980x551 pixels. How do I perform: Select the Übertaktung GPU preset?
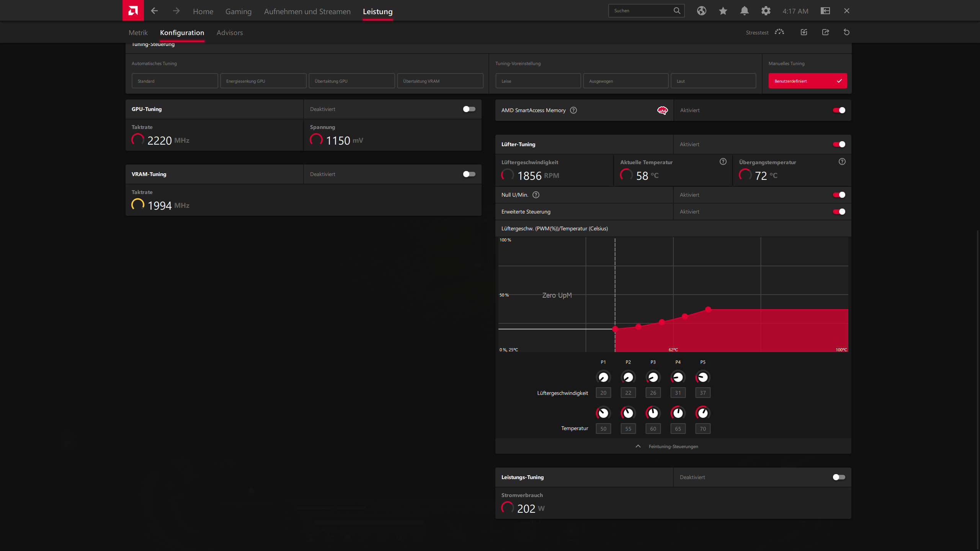351,81
